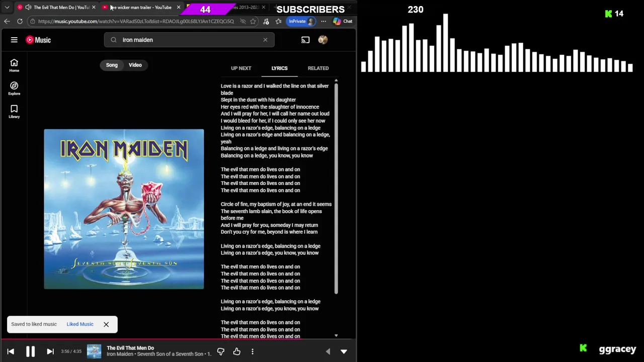Image resolution: width=644 pixels, height=362 pixels.
Task: Dismiss the 'Saved to liked music' notification
Action: pos(106,324)
